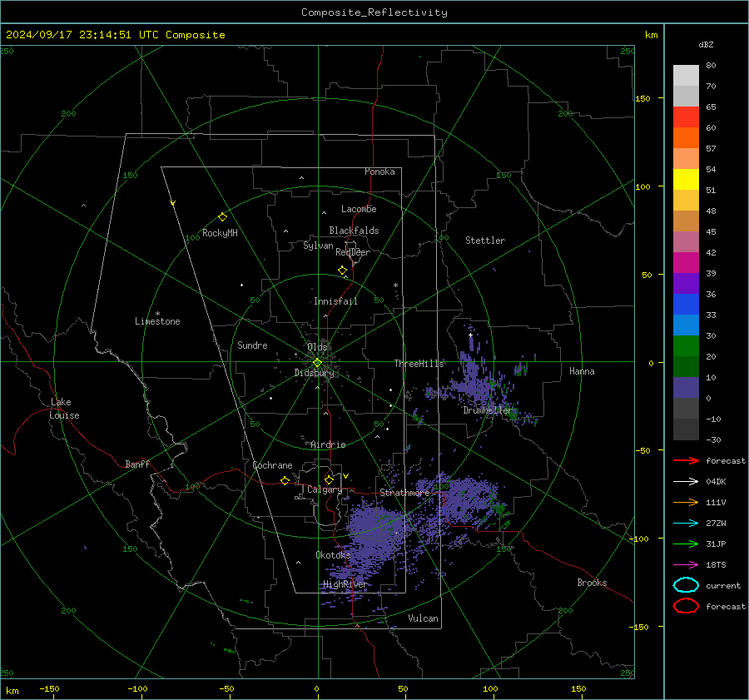Click the Sundre label
Screen dimensions: 749x700
pos(252,345)
